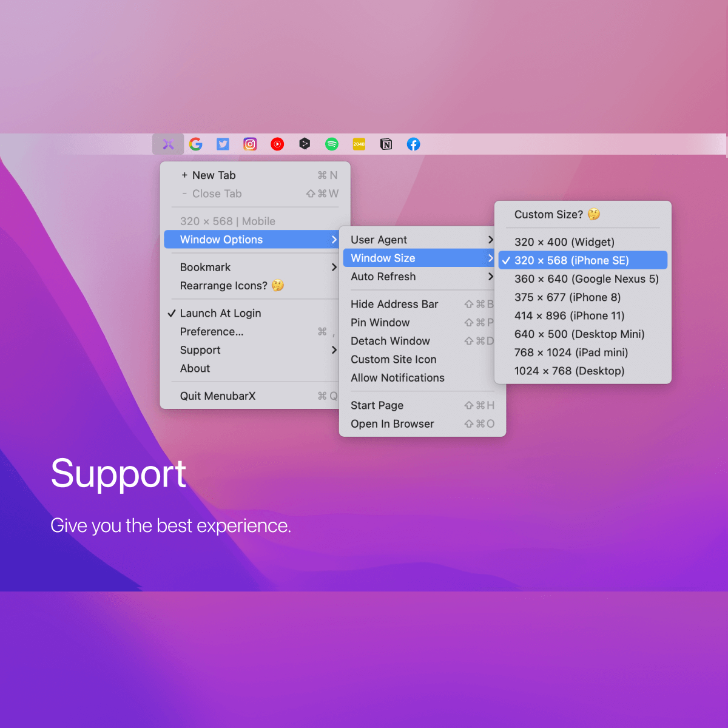Open the black hexagon arrow menu bar icon

305,144
